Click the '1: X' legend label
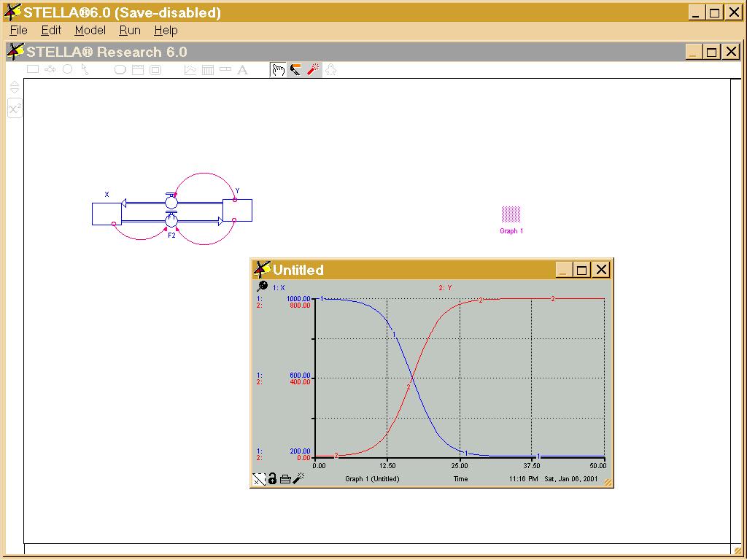Viewport: 747px width, 560px height. point(279,287)
